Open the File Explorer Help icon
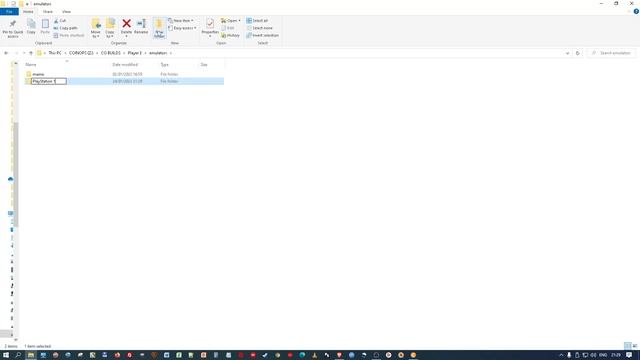 tap(636, 11)
